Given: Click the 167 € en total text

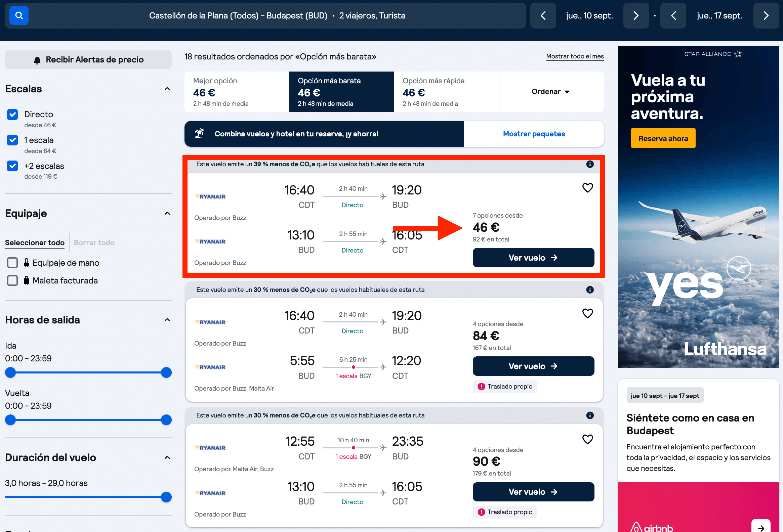Looking at the screenshot, I should click(x=492, y=348).
